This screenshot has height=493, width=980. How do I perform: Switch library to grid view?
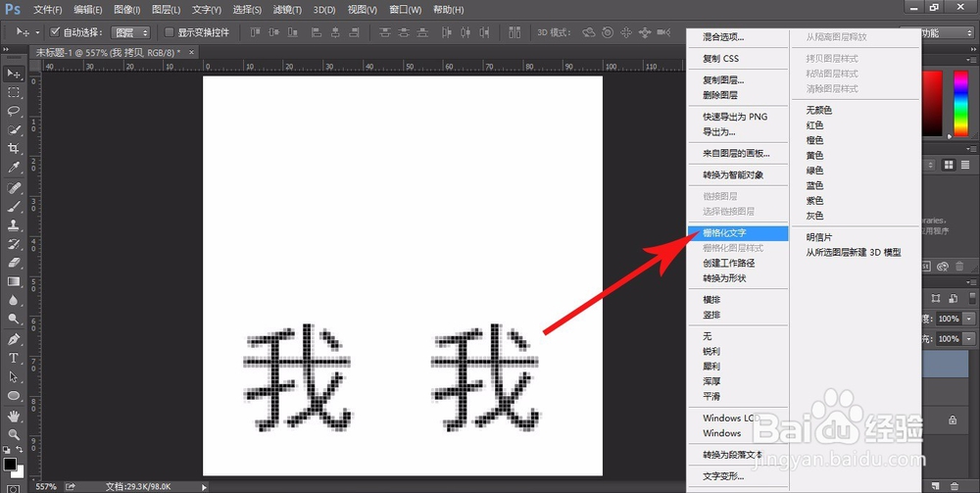950,165
